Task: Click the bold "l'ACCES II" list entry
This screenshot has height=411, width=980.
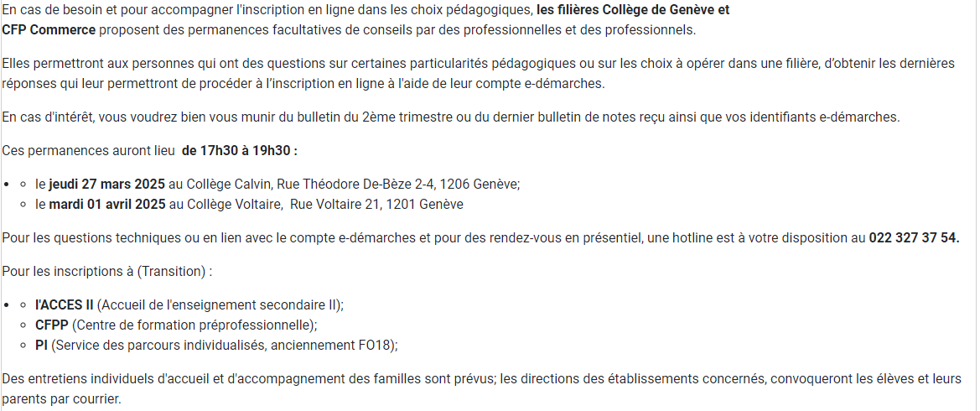Action: coord(65,304)
